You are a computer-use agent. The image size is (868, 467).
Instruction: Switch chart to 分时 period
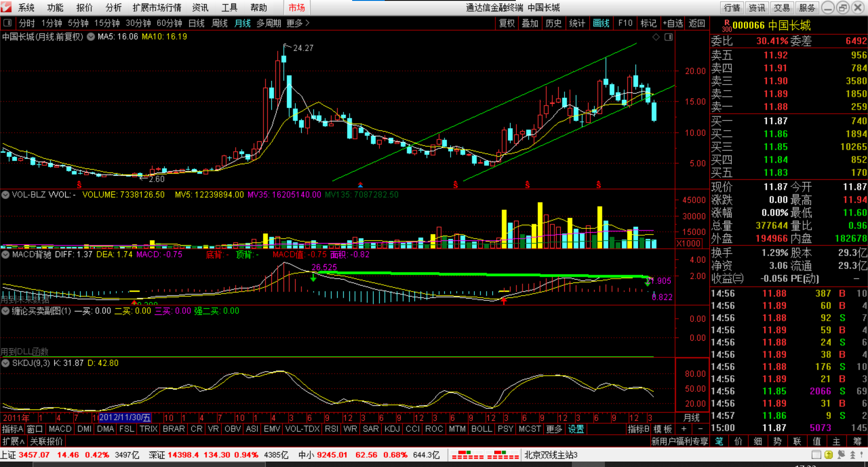click(x=27, y=23)
